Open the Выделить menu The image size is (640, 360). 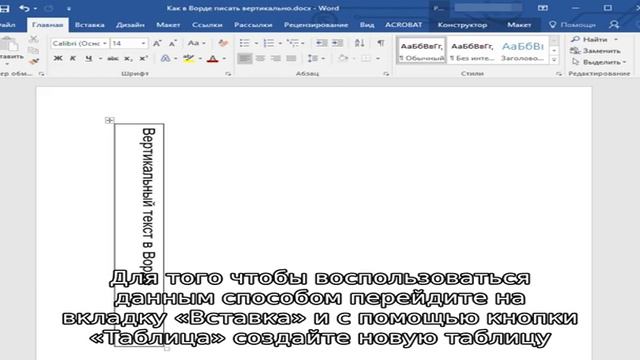coord(599,62)
